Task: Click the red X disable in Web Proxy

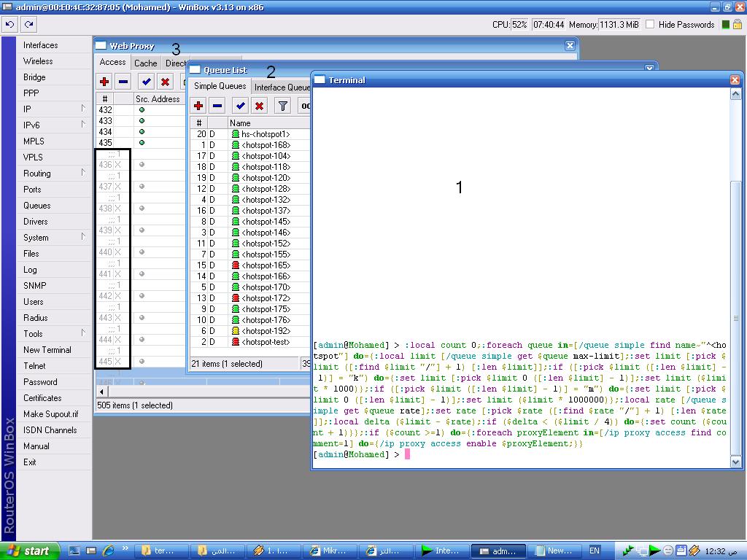Action: coord(165,82)
